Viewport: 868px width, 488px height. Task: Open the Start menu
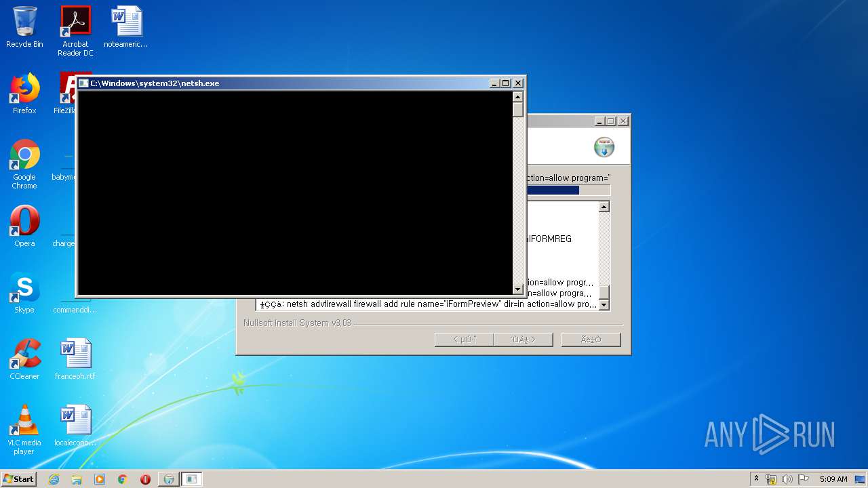[x=19, y=479]
